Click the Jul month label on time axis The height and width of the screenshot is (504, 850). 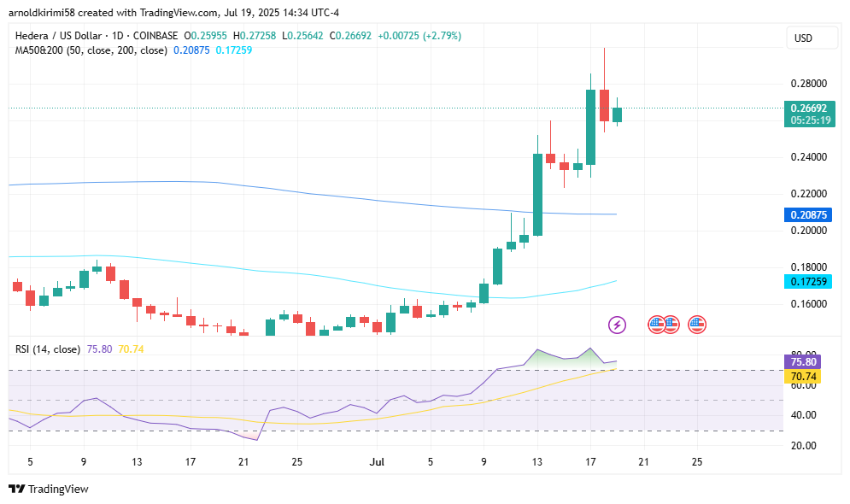(377, 462)
